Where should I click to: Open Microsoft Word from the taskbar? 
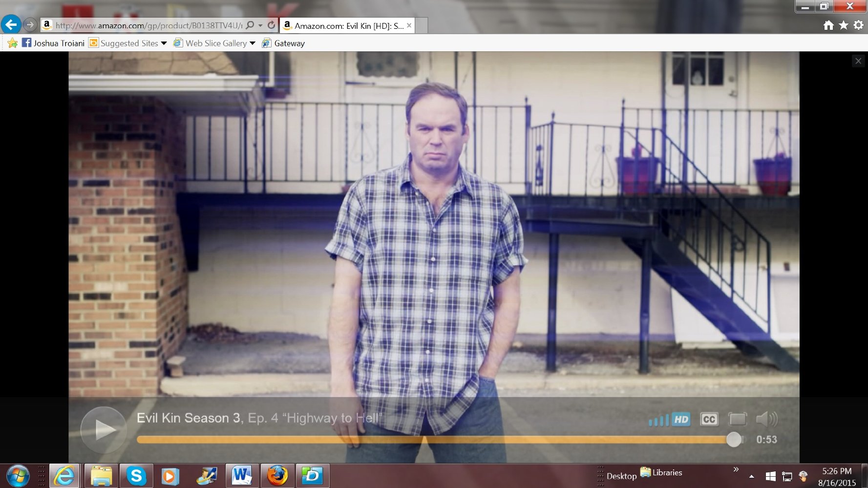[x=242, y=476]
